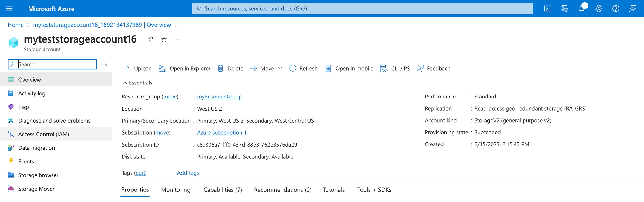Open the Cloud Shell icon
The width and height of the screenshot is (644, 202).
(x=548, y=9)
